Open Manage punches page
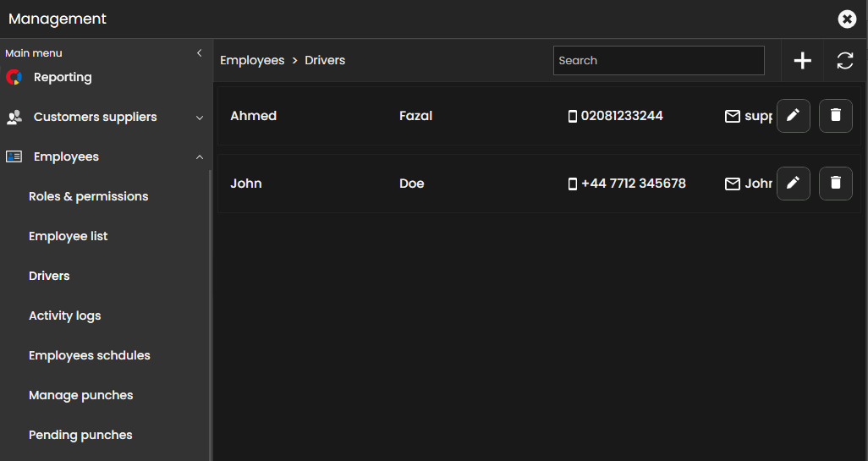 point(80,395)
